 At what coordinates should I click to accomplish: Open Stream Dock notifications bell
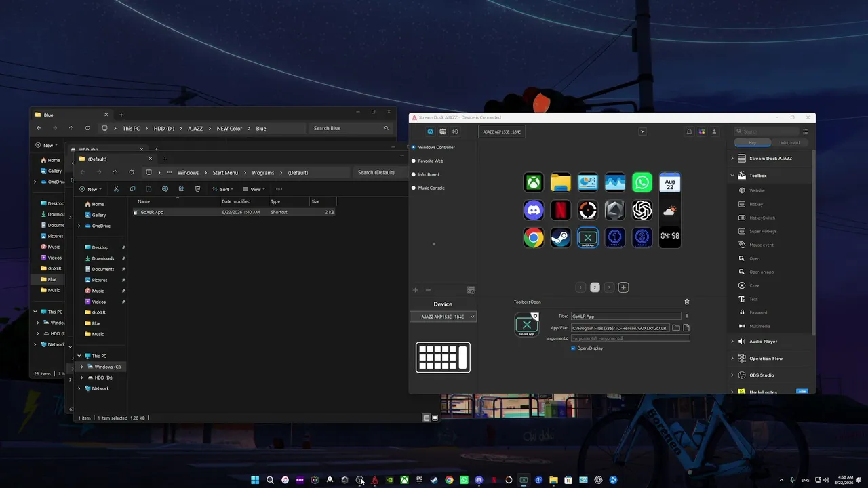coord(689,131)
